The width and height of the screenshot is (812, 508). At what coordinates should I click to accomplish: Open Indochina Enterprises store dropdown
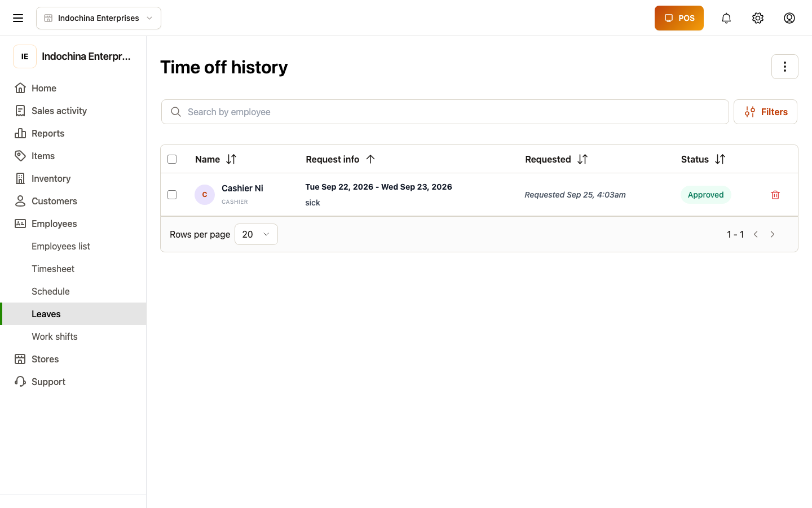(x=99, y=18)
